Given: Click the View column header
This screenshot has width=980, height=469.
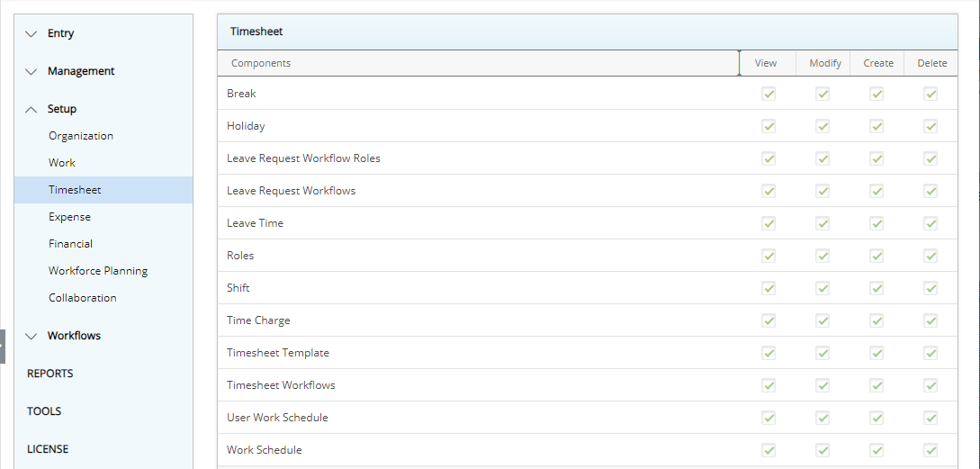Looking at the screenshot, I should pos(766,63).
